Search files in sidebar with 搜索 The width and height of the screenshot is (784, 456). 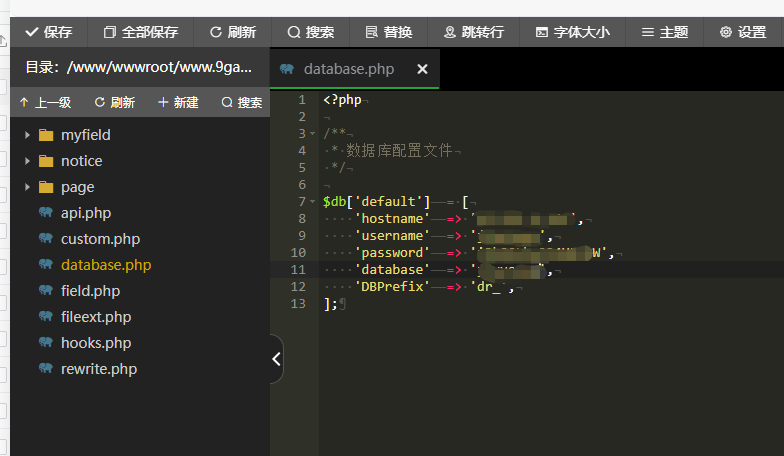pyautogui.click(x=241, y=103)
